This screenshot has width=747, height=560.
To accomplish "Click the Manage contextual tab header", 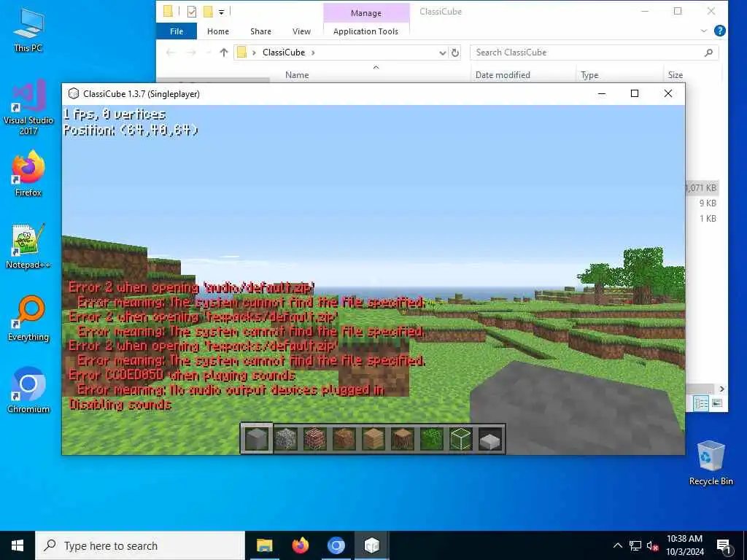I will pos(366,13).
